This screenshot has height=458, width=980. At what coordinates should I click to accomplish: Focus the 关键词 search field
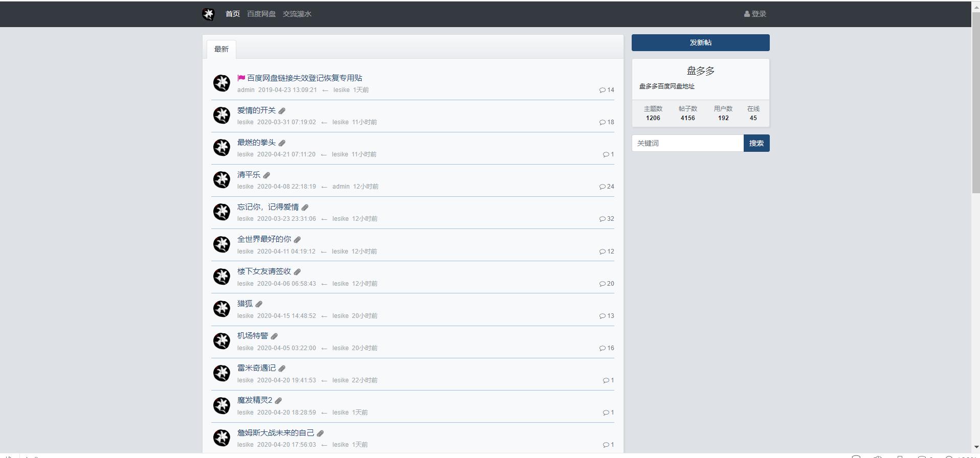tap(687, 143)
